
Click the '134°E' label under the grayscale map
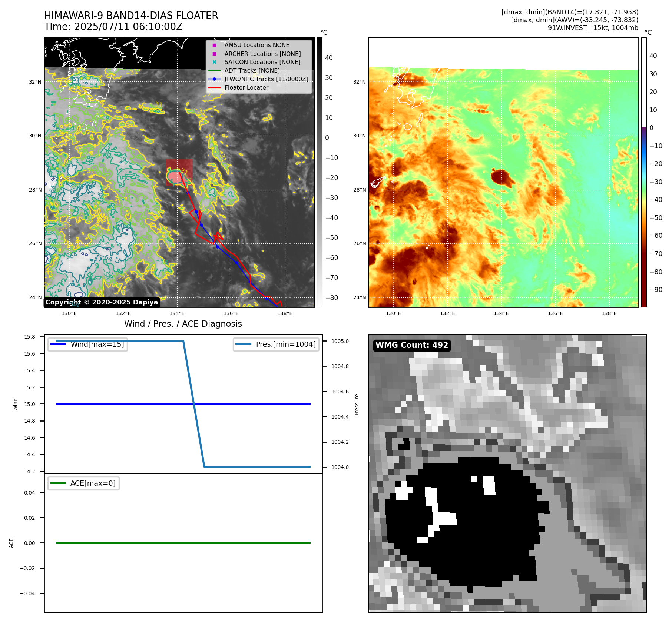click(177, 313)
